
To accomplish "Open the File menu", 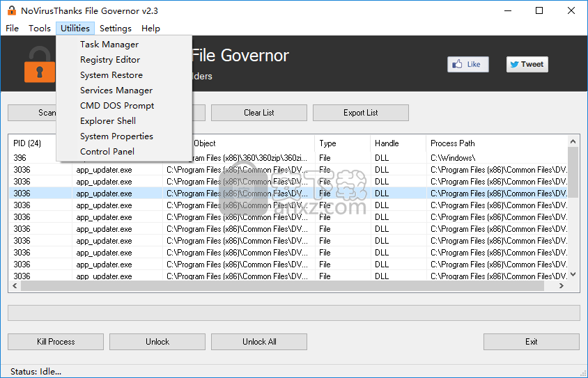I will pos(12,29).
